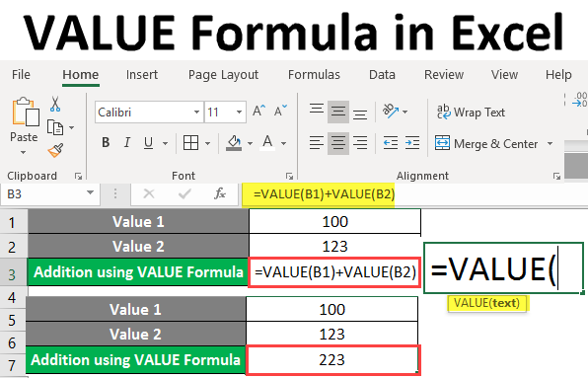Click the Value 2 label in row 6

(x=135, y=334)
